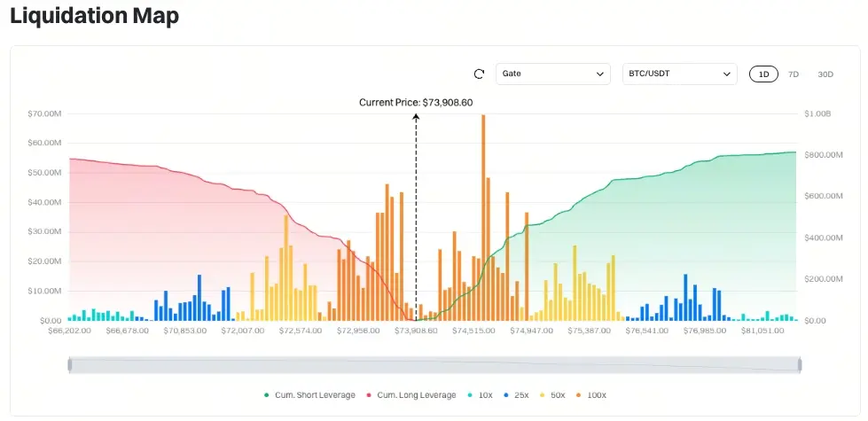Toggle Cum. Long Leverage red legend dot
This screenshot has width=868, height=421.
click(x=369, y=395)
